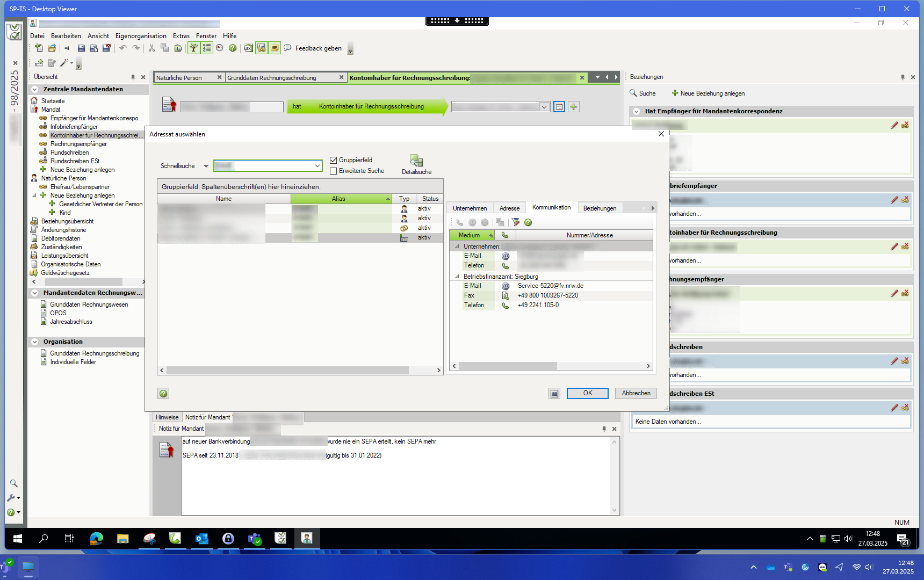Screen dimensions: 924x580
Task: Open Outlook from the Windows taskbar
Action: click(202, 538)
